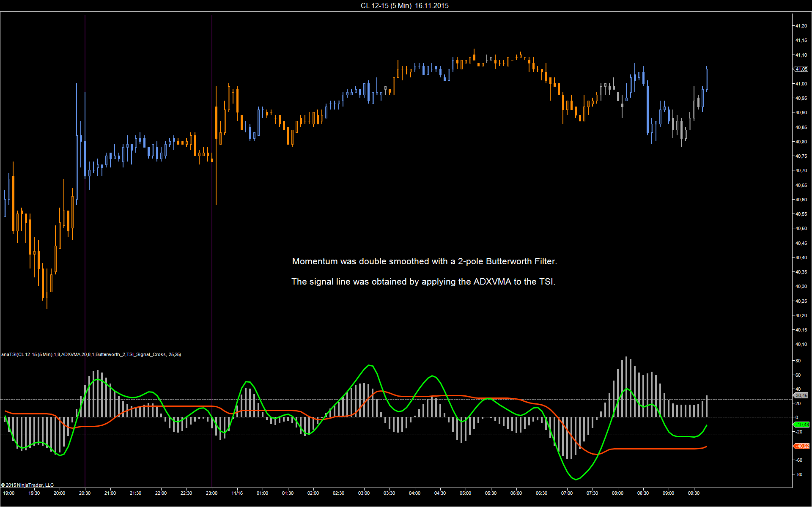Click the 03:00 time axis label
Screen dimensions: 812x507
[364, 493]
